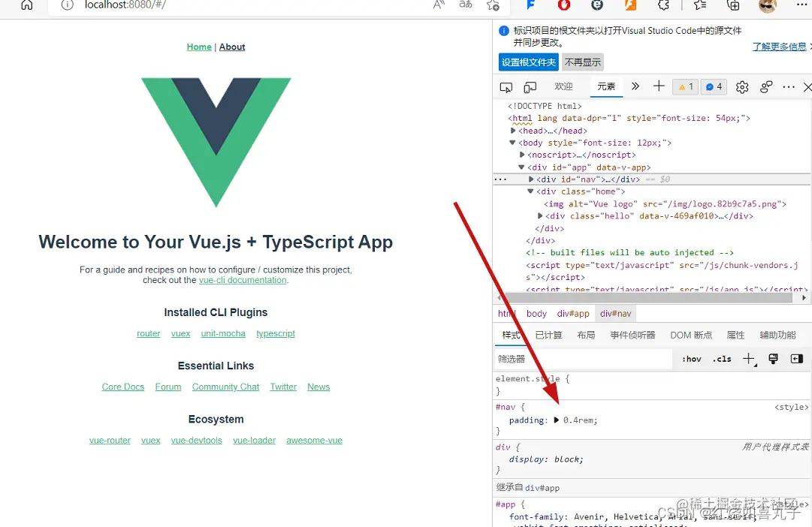Activate the DevTools inspect element tool
This screenshot has height=527, width=812.
(x=506, y=87)
